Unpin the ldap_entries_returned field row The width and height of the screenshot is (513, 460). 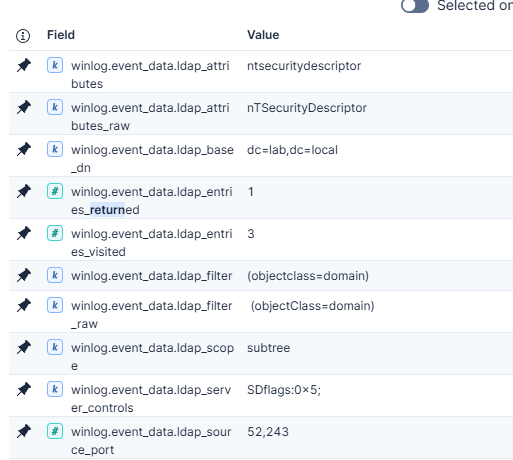(24, 191)
